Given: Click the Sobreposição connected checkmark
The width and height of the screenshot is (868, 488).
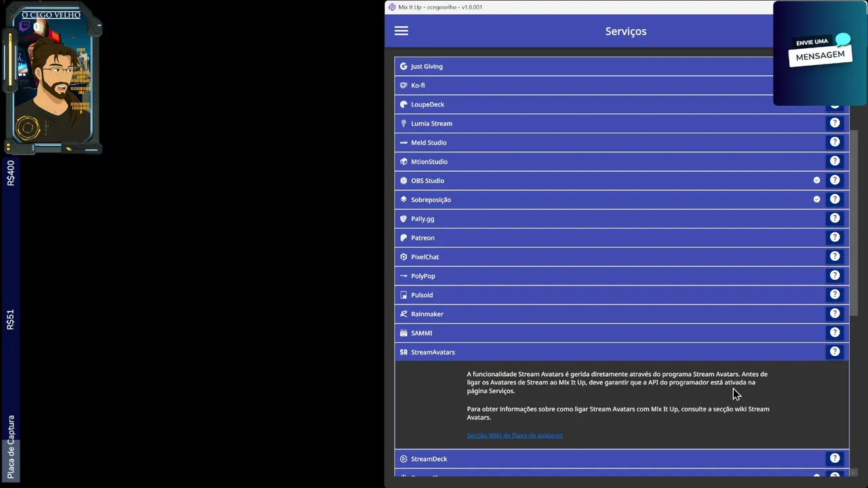Looking at the screenshot, I should [816, 199].
